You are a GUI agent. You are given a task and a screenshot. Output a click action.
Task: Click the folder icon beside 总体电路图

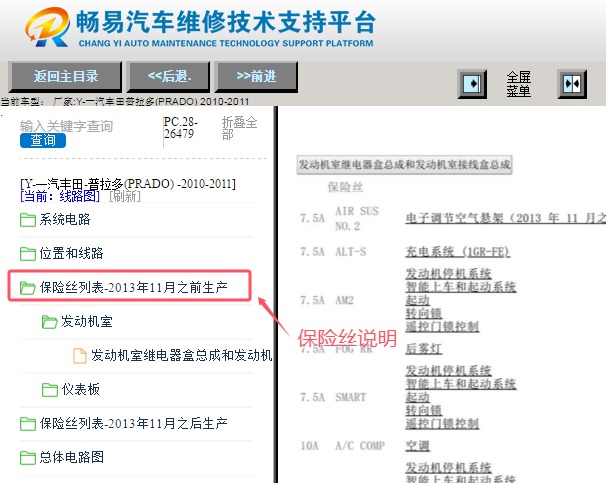(28, 458)
